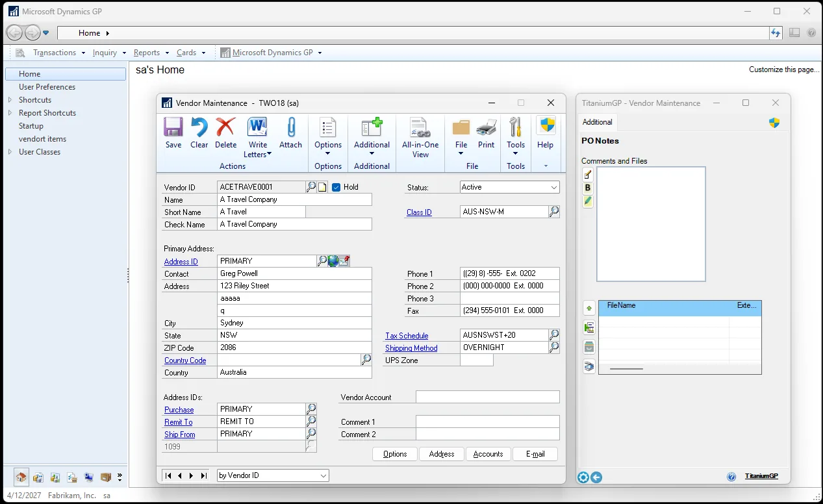Click the Home navigation pane house icon

tap(21, 477)
